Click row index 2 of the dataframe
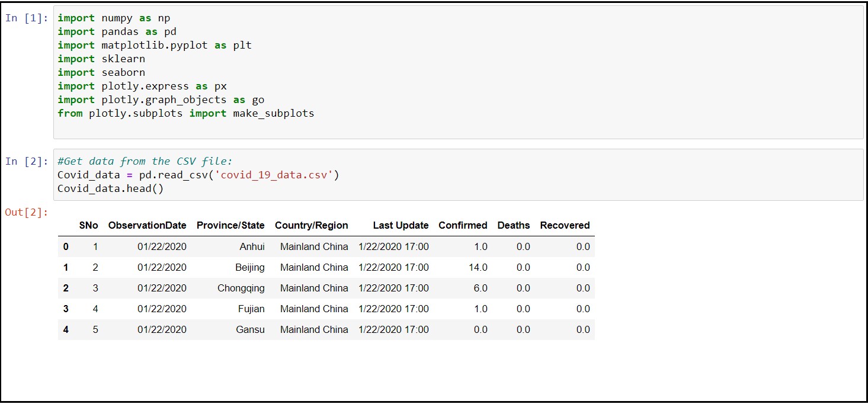868x404 pixels. [66, 288]
